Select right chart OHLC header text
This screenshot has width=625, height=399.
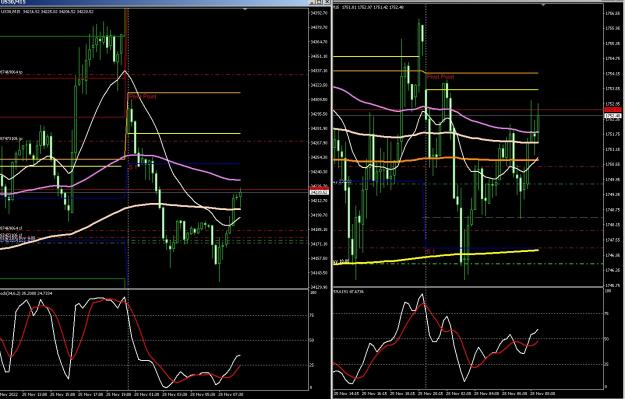click(x=368, y=7)
